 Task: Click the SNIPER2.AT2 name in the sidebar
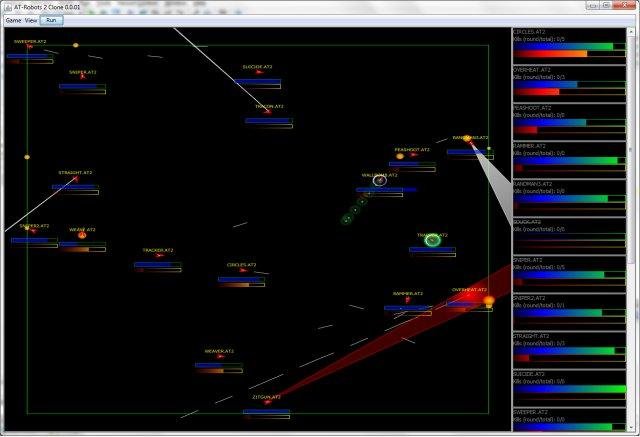click(529, 298)
